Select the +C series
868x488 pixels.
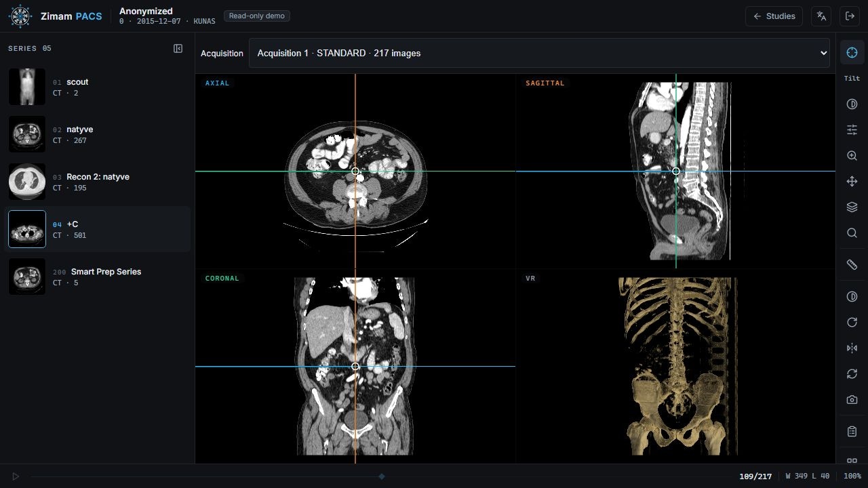click(98, 229)
